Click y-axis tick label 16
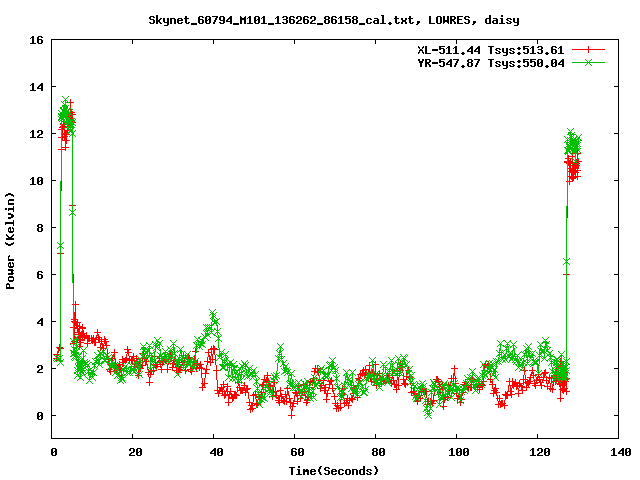 tap(36, 40)
